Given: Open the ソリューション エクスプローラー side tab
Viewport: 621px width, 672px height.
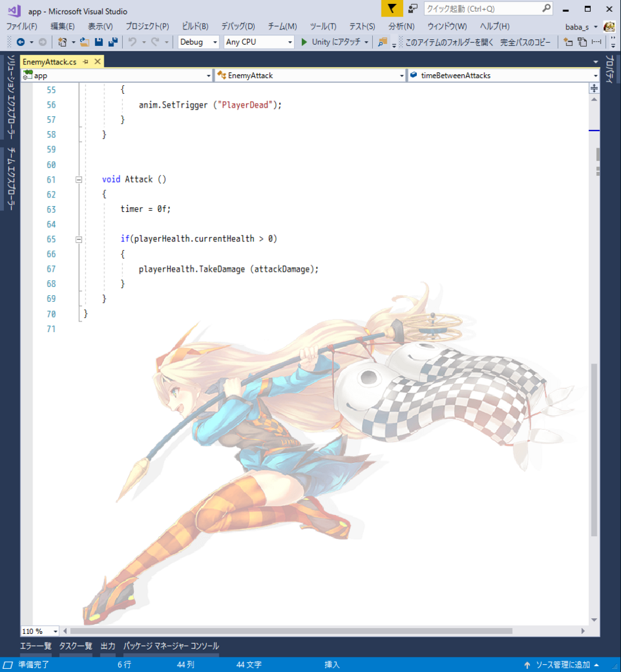Looking at the screenshot, I should click(x=11, y=96).
